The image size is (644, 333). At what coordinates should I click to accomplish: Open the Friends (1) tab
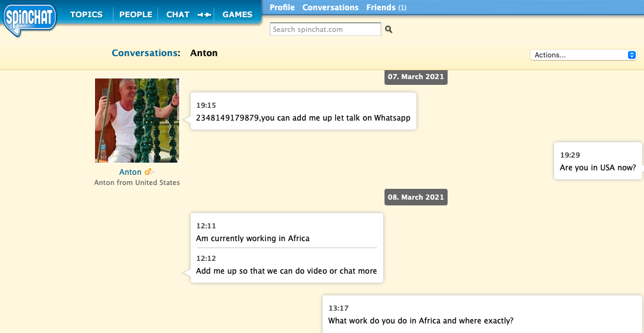[x=386, y=8]
